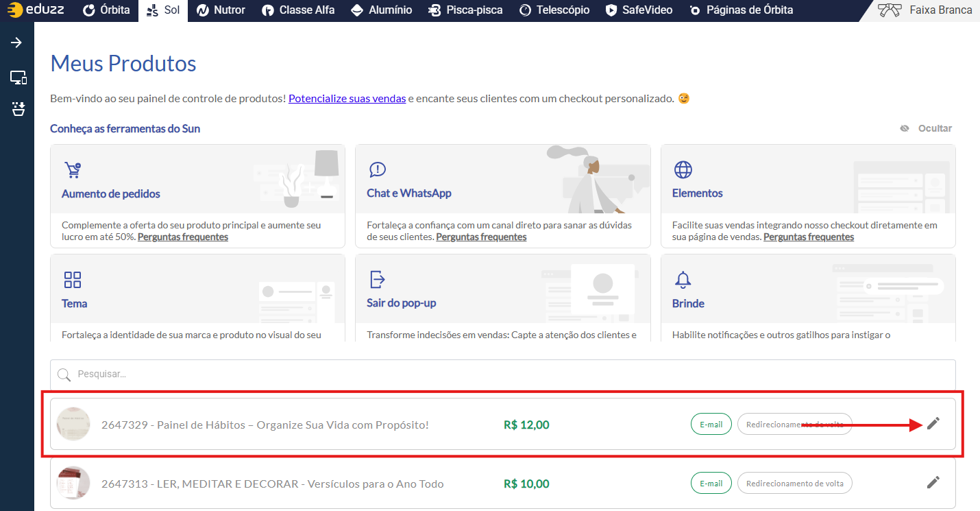
Task: Select the Tema grid icon card
Action: click(197, 298)
